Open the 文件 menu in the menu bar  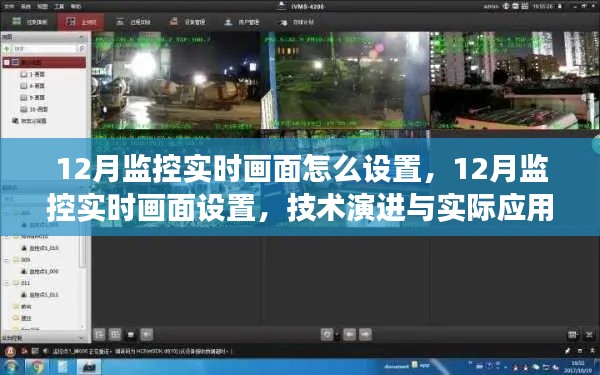point(9,6)
